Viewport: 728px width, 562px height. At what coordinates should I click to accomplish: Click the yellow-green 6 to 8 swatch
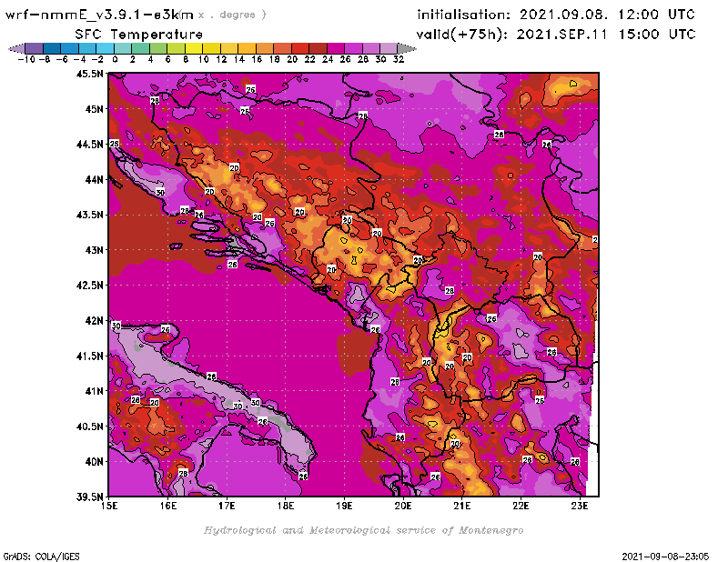click(x=176, y=48)
